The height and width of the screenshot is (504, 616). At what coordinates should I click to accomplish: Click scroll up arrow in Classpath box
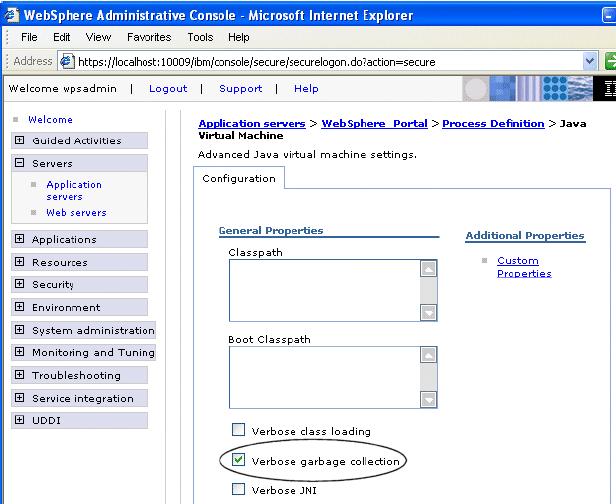[428, 269]
